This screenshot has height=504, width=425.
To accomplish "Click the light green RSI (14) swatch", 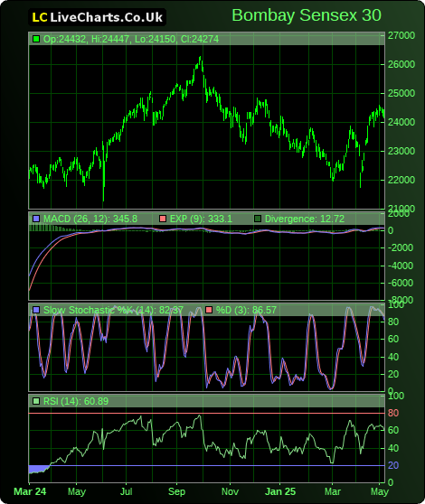I will coord(36,401).
